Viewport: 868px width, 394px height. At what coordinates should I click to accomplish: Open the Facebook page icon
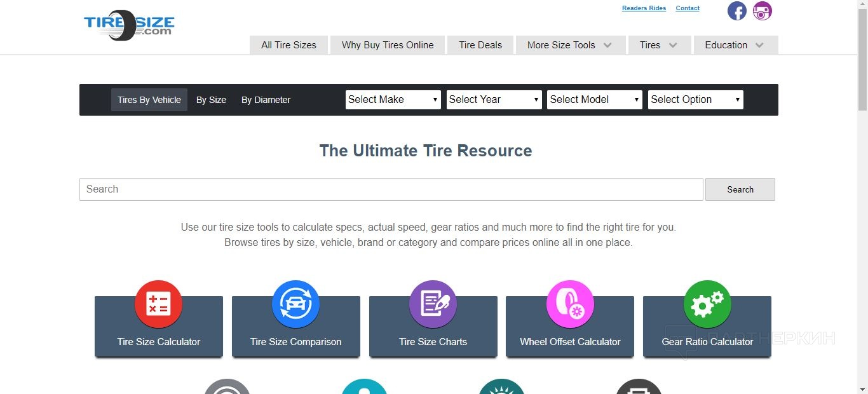tap(736, 11)
